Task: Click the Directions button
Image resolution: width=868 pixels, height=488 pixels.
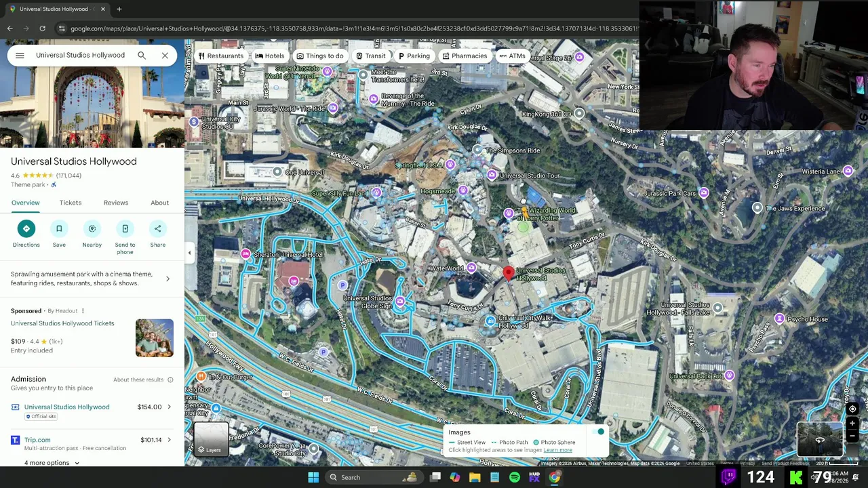Action: [x=26, y=235]
